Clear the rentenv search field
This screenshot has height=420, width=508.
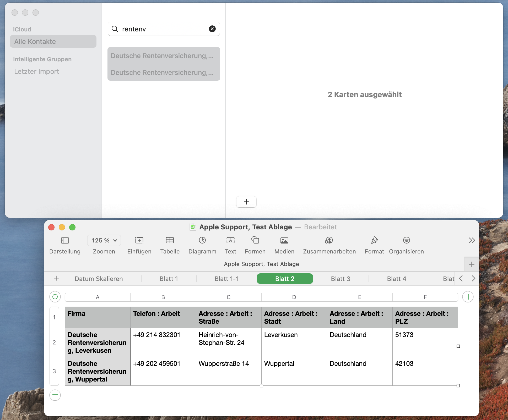[x=212, y=29]
